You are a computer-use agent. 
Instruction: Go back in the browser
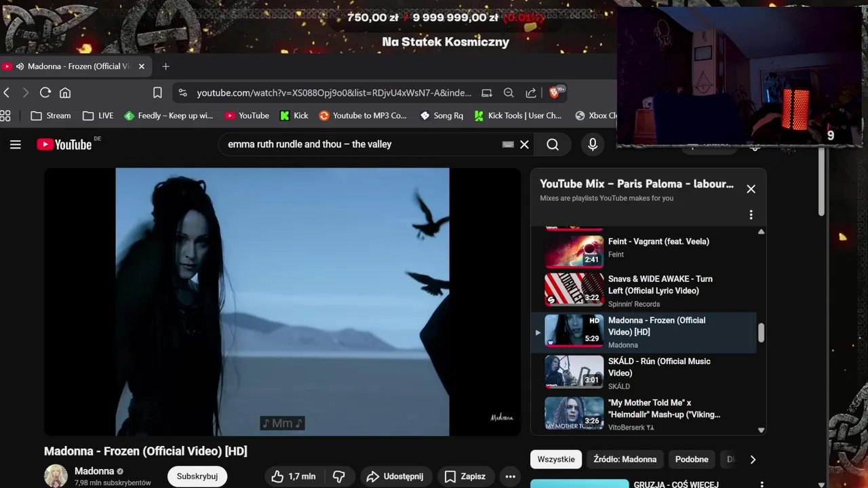(x=6, y=93)
